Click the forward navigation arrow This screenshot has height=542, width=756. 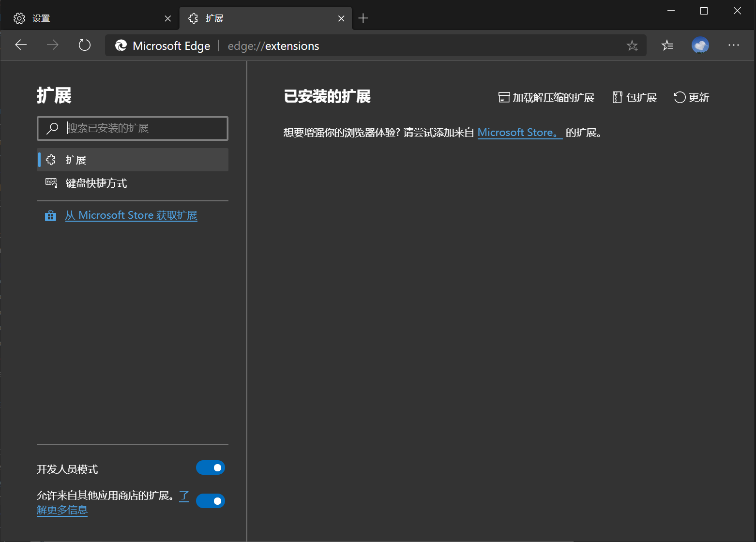coord(53,45)
